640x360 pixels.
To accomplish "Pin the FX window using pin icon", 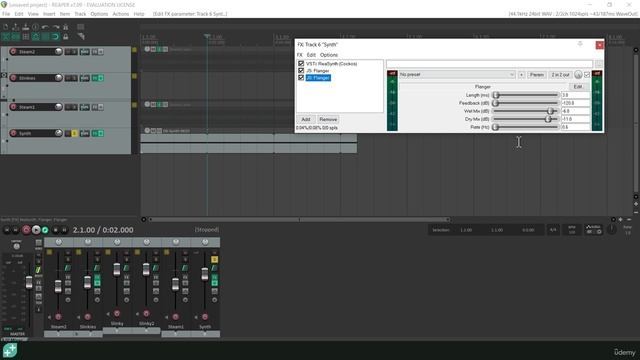I will point(580,44).
